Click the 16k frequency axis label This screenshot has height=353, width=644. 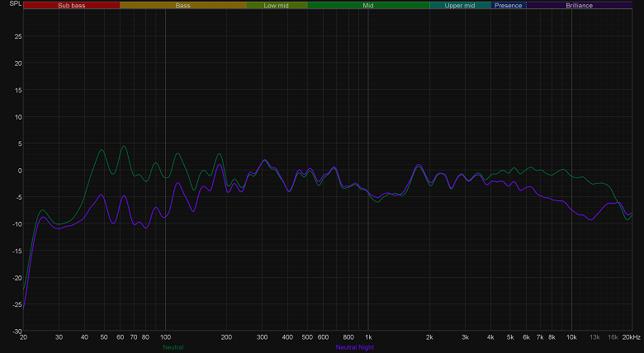(x=613, y=337)
